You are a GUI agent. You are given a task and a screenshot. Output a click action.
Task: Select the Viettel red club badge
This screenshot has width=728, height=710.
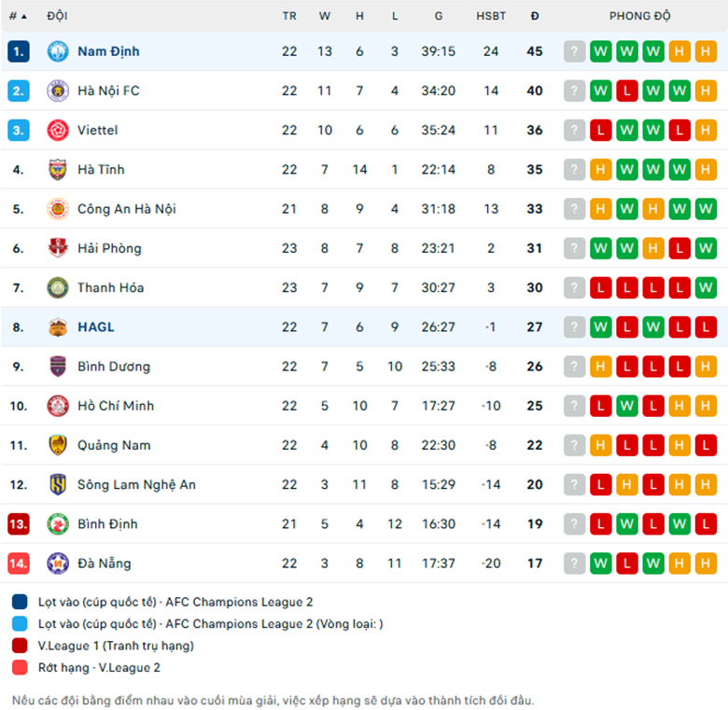pyautogui.click(x=58, y=131)
